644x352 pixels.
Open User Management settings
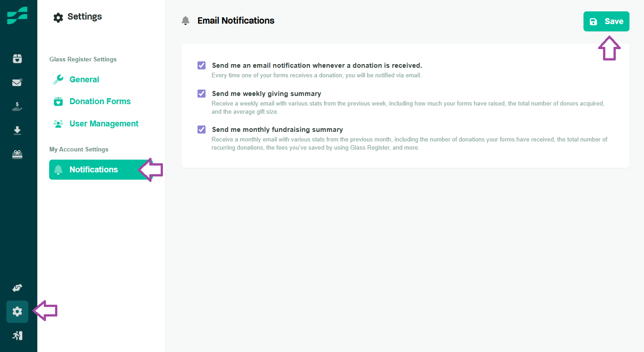coord(104,124)
